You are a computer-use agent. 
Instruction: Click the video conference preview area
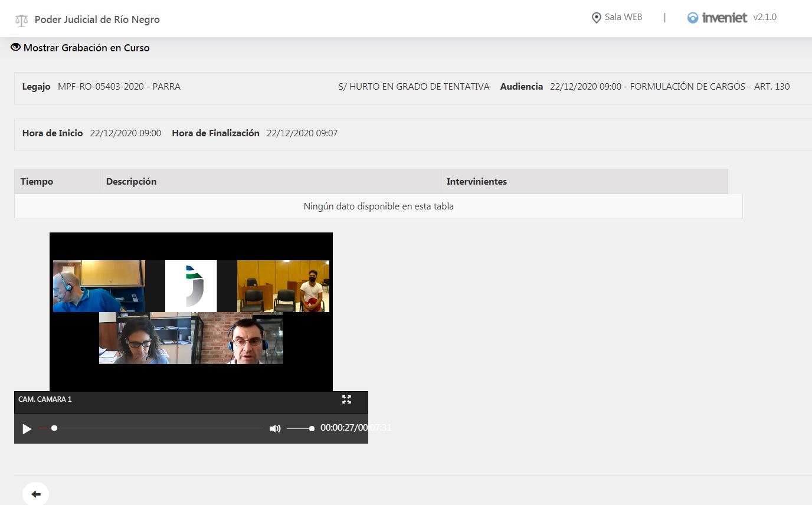[191, 311]
